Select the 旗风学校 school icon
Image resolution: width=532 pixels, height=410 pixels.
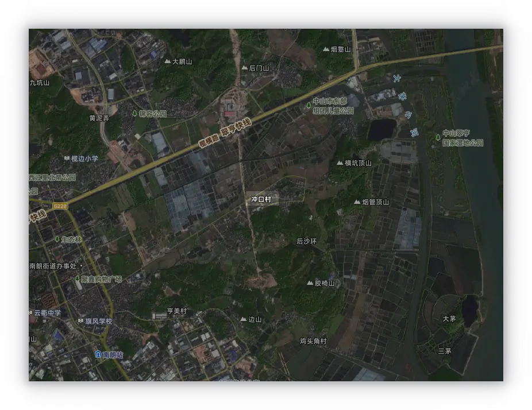[80, 322]
